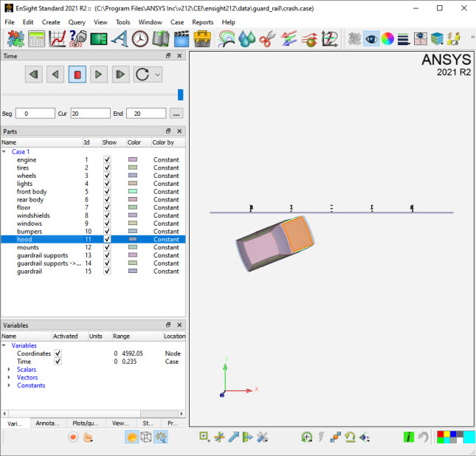Close the Parts panel
This screenshot has height=456, width=476.
tap(179, 131)
